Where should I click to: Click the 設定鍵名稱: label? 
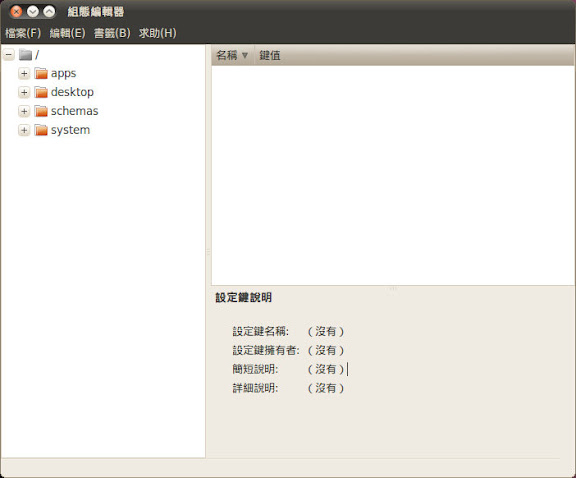261,331
